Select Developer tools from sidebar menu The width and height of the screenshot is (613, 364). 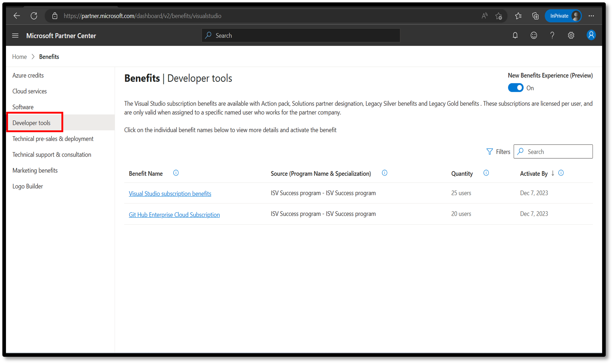click(31, 122)
